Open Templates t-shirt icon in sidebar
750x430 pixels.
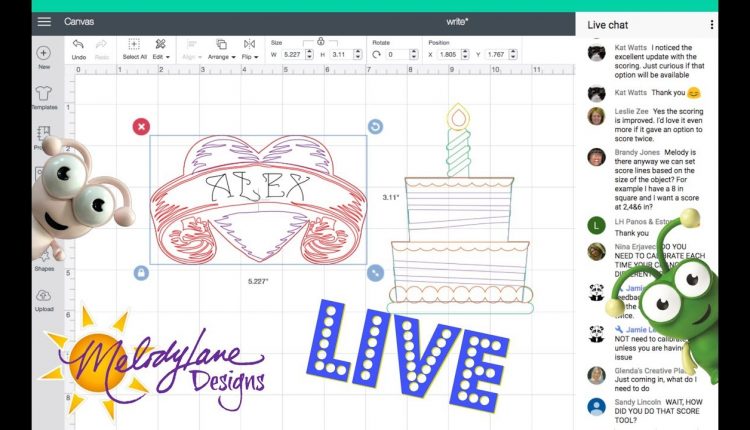point(44,93)
